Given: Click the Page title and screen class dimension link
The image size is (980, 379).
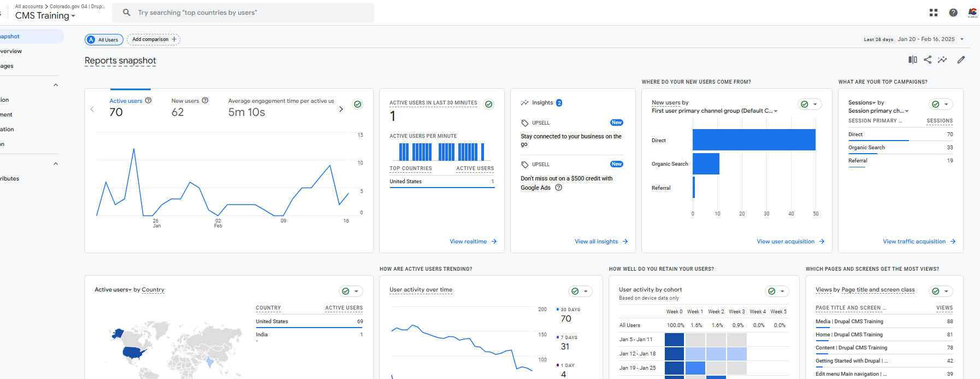Looking at the screenshot, I should [878, 290].
